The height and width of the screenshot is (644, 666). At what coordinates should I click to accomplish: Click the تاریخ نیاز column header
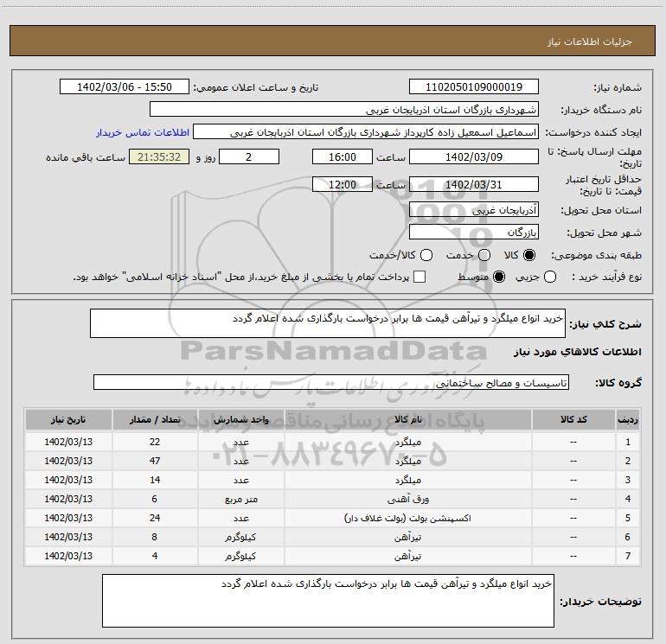click(x=68, y=419)
